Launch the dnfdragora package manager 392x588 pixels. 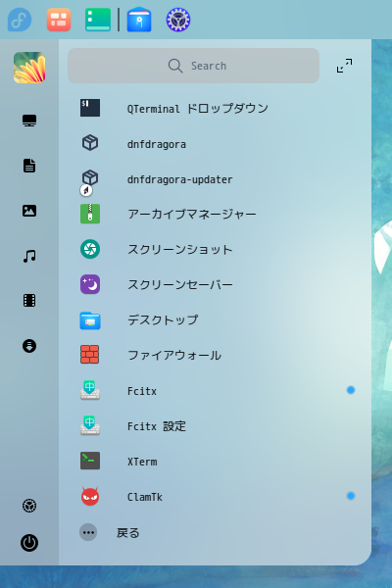pyautogui.click(x=215, y=144)
